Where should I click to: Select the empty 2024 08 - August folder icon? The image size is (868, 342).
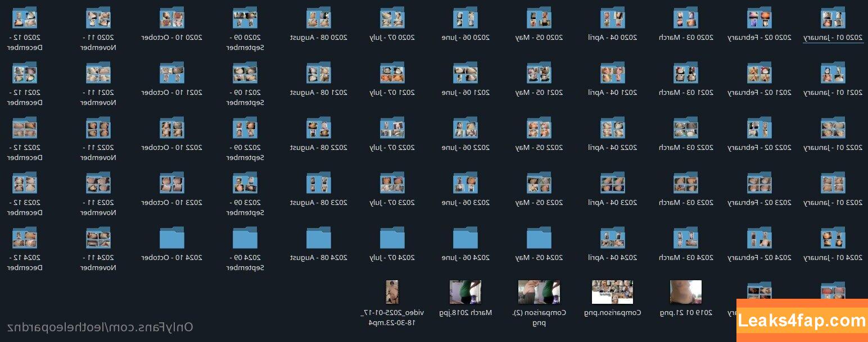[x=319, y=238]
